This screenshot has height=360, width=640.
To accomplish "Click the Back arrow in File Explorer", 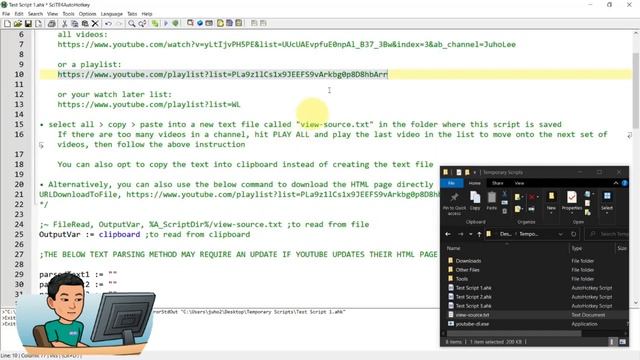I will (448, 234).
